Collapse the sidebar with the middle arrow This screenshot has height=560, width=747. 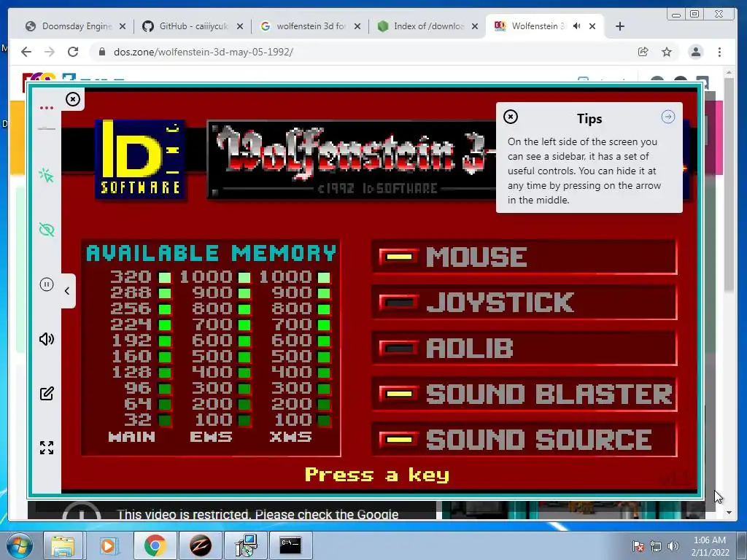[67, 291]
